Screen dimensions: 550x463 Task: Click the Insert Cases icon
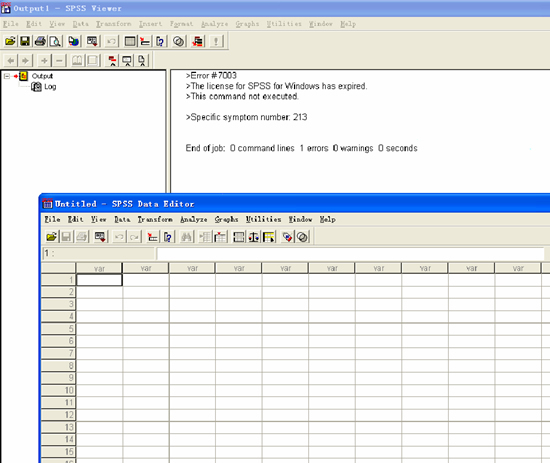pos(205,237)
